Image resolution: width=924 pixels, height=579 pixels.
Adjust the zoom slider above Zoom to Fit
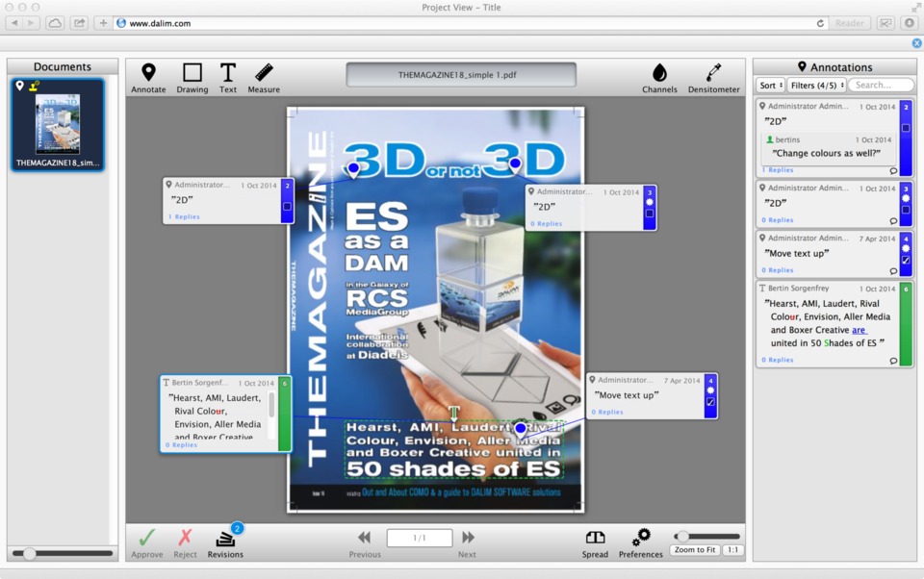point(682,537)
